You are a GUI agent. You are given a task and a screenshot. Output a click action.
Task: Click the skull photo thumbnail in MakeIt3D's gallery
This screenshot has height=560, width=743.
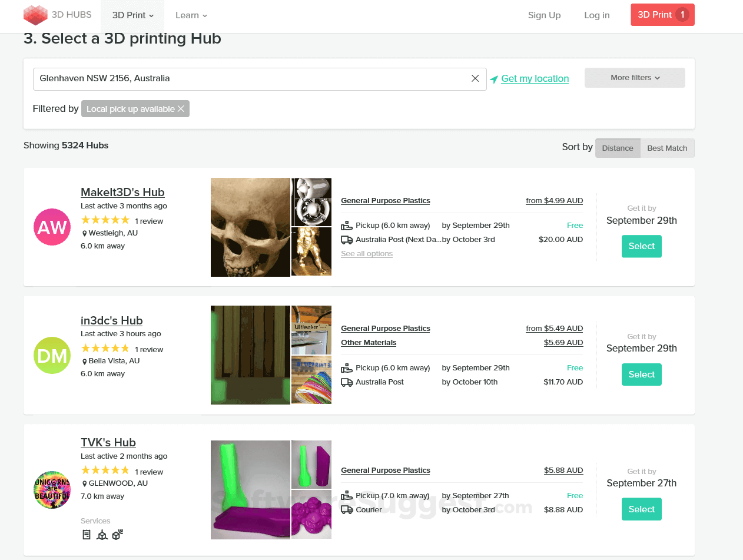[250, 227]
